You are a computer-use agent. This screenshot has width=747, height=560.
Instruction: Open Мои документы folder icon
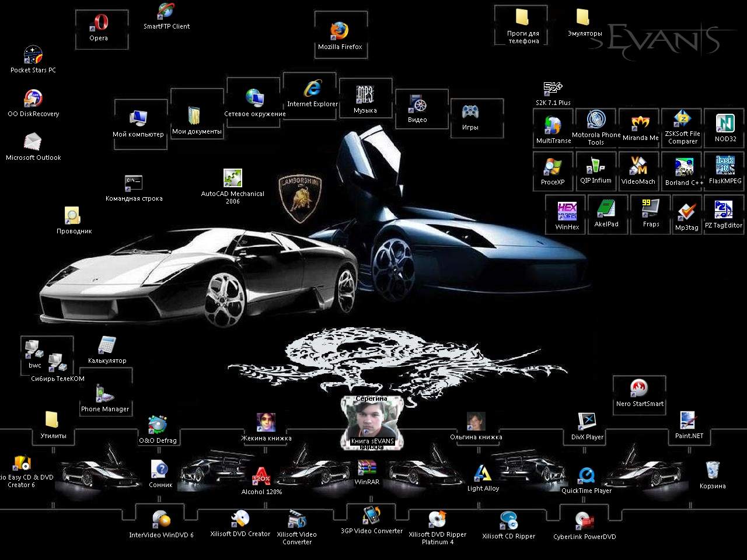[196, 116]
